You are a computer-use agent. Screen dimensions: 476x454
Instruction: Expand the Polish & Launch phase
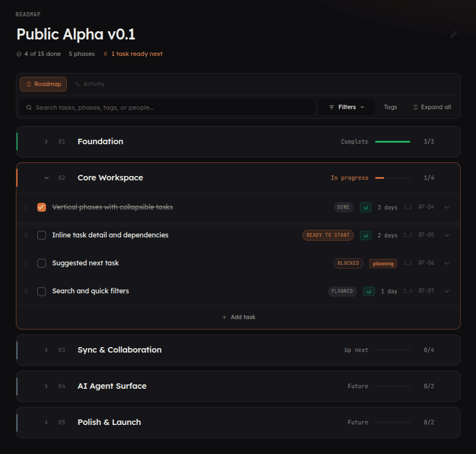[x=46, y=422]
